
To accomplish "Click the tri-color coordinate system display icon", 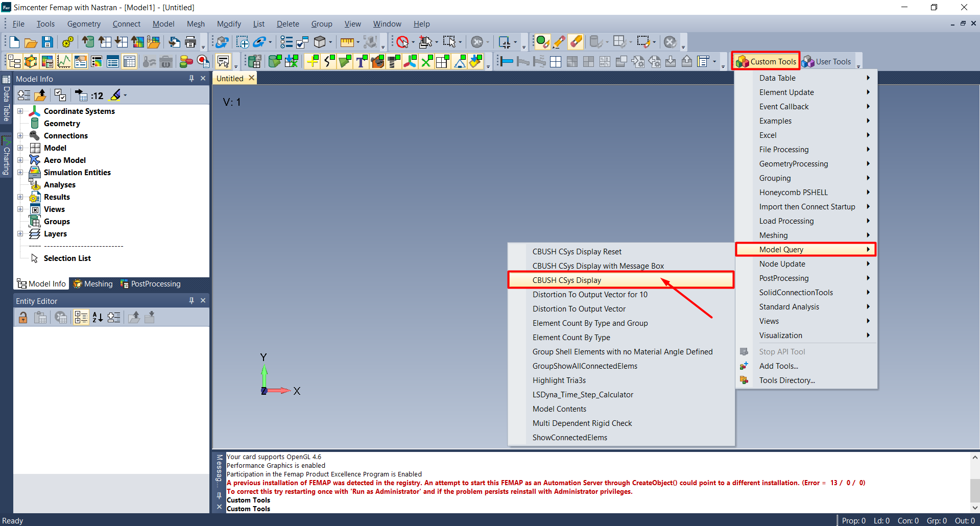I will tap(410, 62).
